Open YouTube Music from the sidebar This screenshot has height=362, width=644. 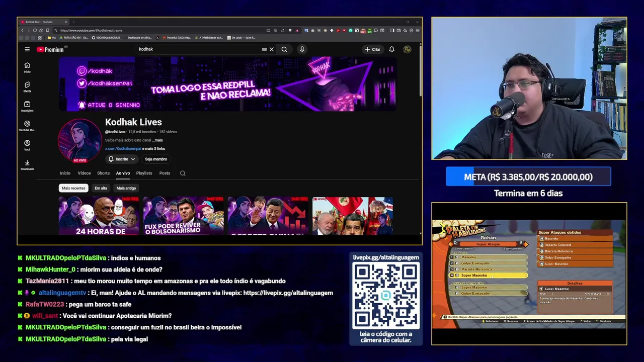pos(27,126)
